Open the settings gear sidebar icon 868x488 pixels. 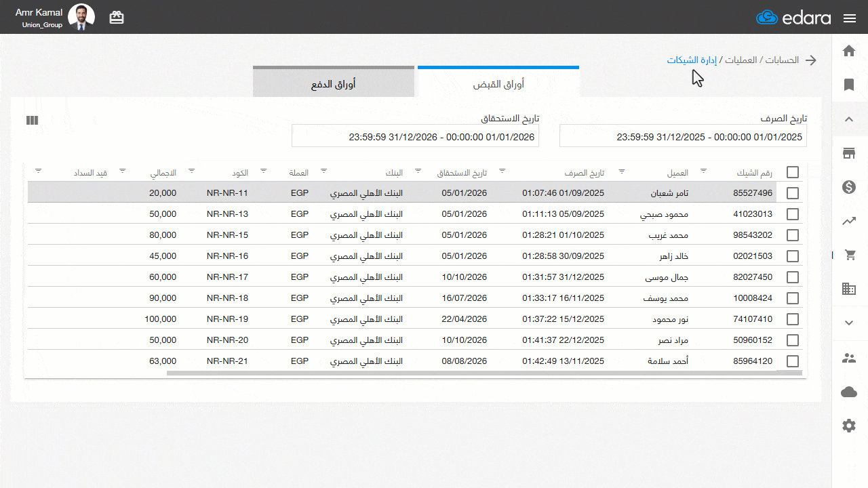[849, 426]
